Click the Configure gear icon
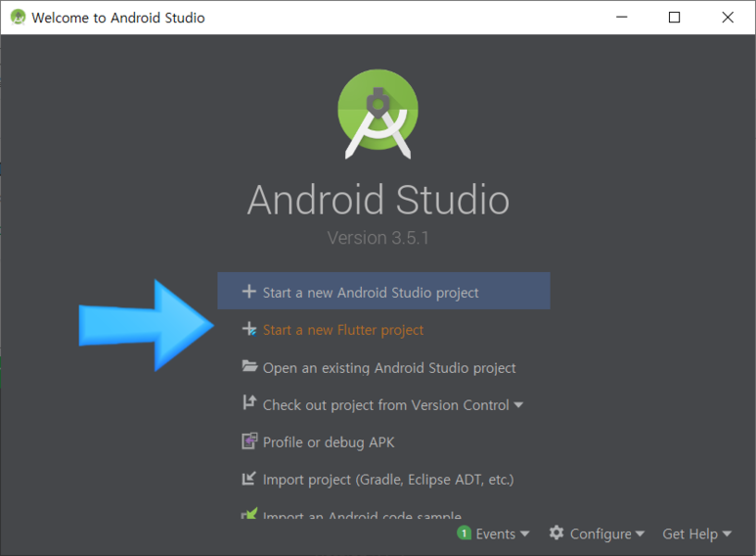This screenshot has width=756, height=556. 556,533
